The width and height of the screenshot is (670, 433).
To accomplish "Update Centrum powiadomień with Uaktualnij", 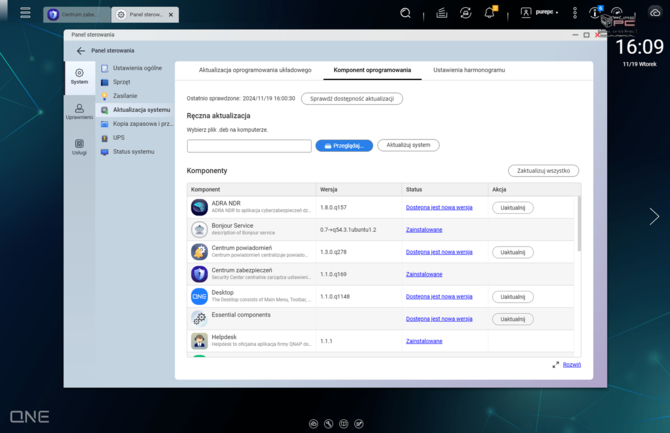I will tap(513, 252).
